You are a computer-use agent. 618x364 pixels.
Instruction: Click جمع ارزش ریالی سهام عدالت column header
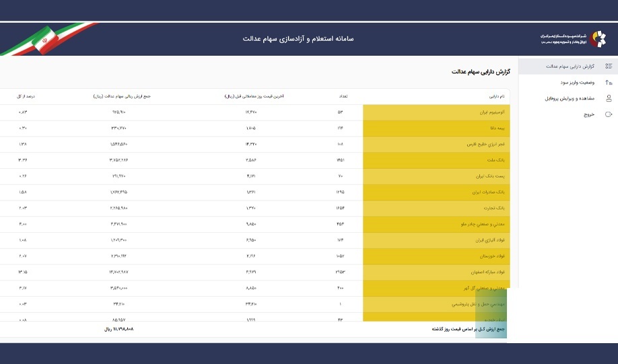point(122,96)
